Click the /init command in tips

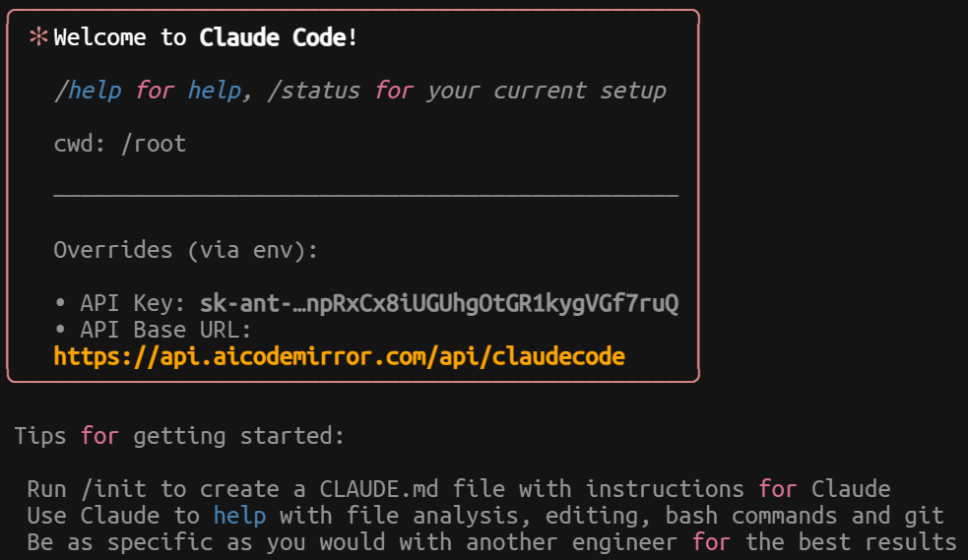[113, 489]
